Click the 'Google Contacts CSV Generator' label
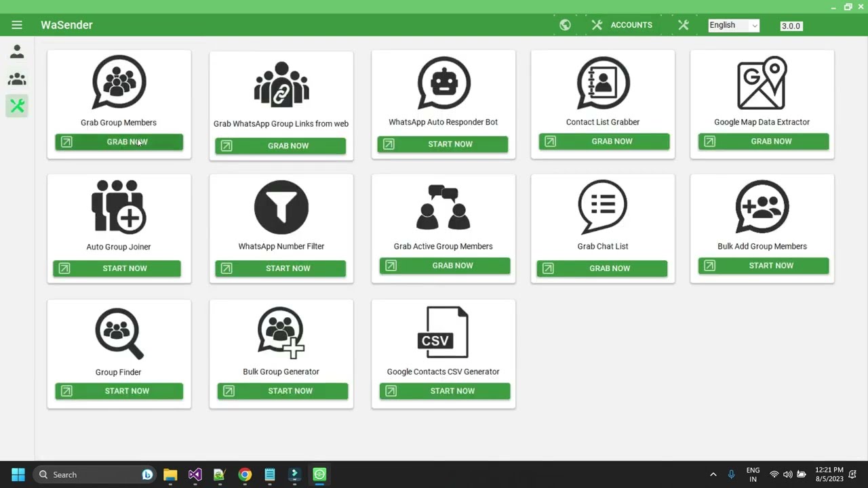 [443, 371]
